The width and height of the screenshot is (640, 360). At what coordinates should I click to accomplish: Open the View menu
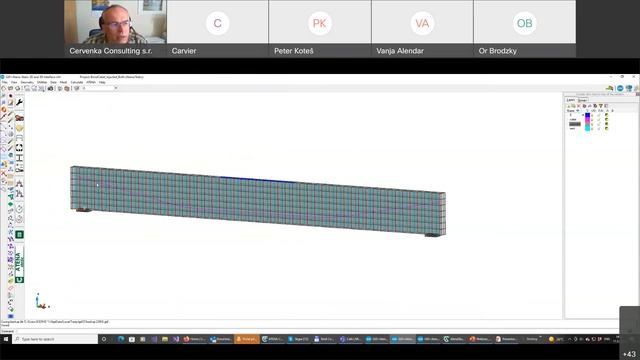pos(14,82)
